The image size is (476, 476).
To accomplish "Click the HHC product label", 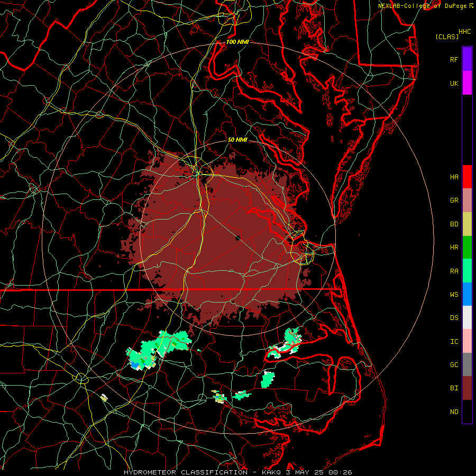I will pyautogui.click(x=464, y=32).
